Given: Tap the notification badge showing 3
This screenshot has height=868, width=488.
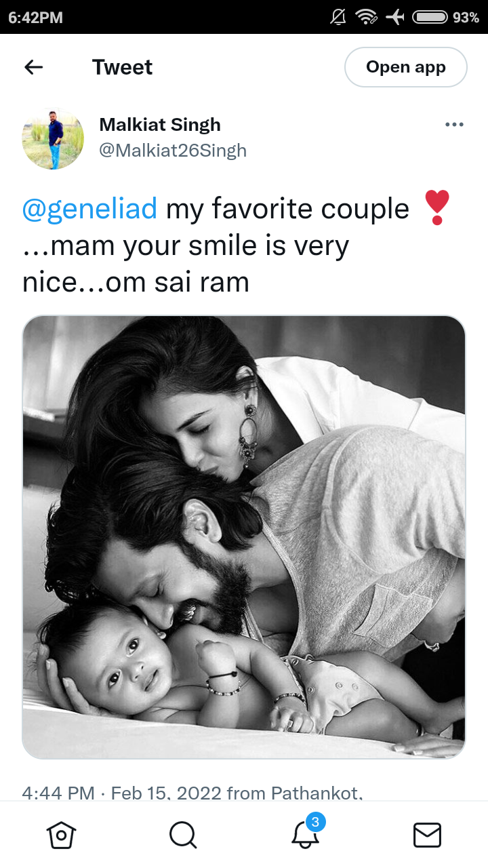Looking at the screenshot, I should pyautogui.click(x=314, y=823).
